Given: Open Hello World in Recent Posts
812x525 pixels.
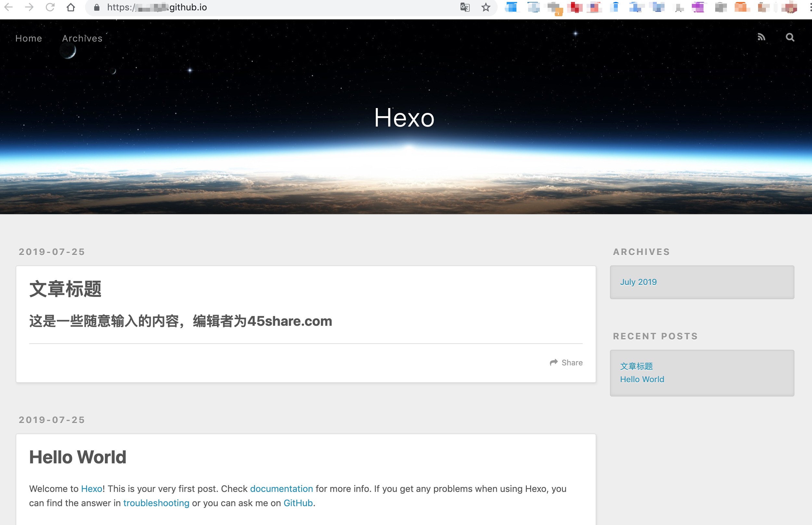Looking at the screenshot, I should coord(642,379).
